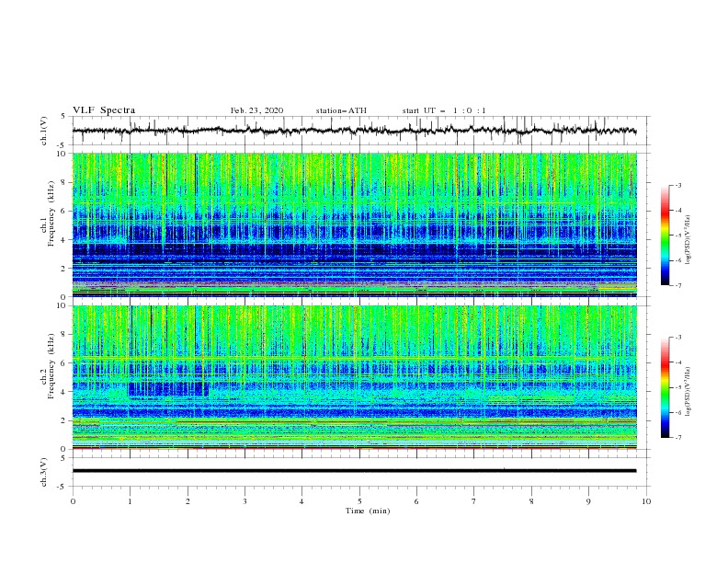Click time axis tick label "4"

pyautogui.click(x=301, y=501)
